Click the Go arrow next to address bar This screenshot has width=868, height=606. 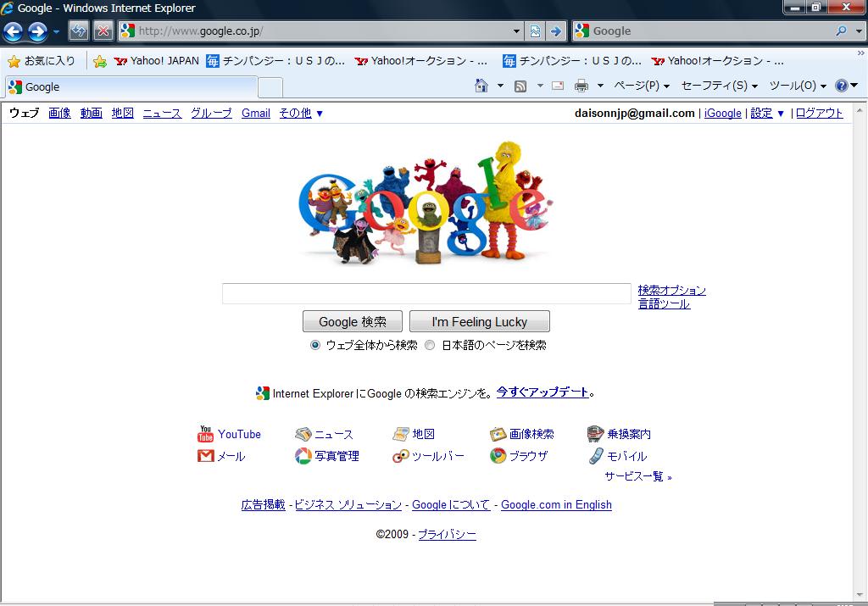[555, 31]
